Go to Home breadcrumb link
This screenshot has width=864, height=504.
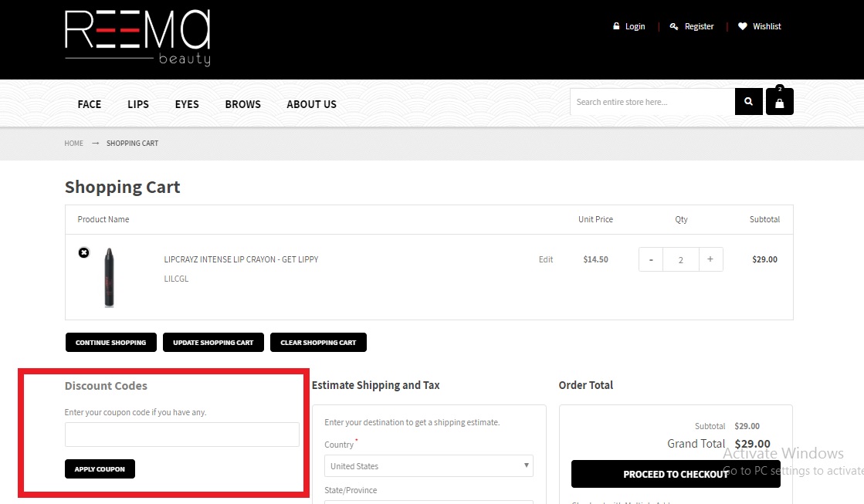[x=74, y=144]
